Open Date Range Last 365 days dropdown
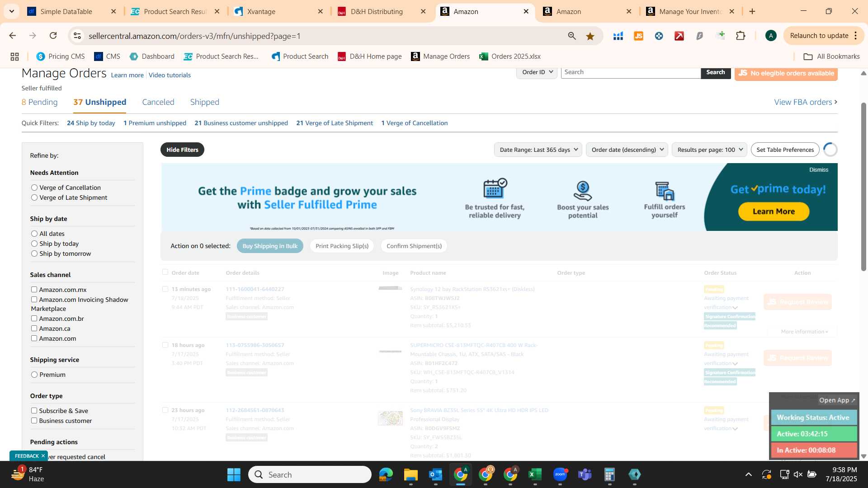Viewport: 868px width, 488px height. coord(538,150)
